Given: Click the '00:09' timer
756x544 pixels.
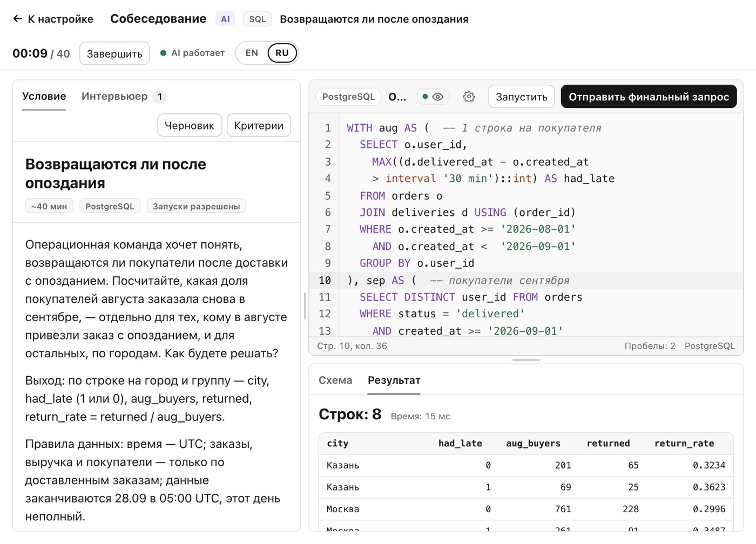Looking at the screenshot, I should (x=30, y=53).
